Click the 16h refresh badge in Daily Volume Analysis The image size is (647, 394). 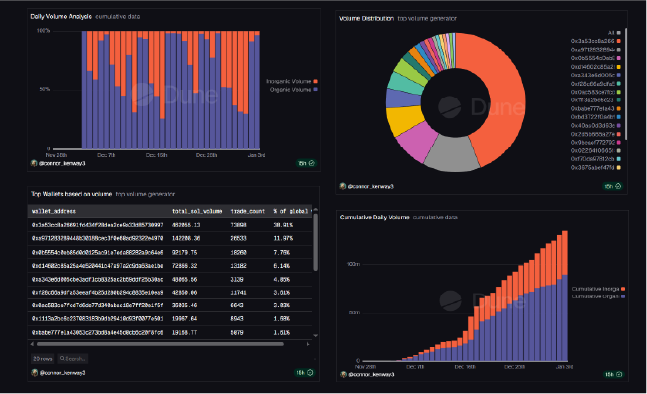point(307,163)
